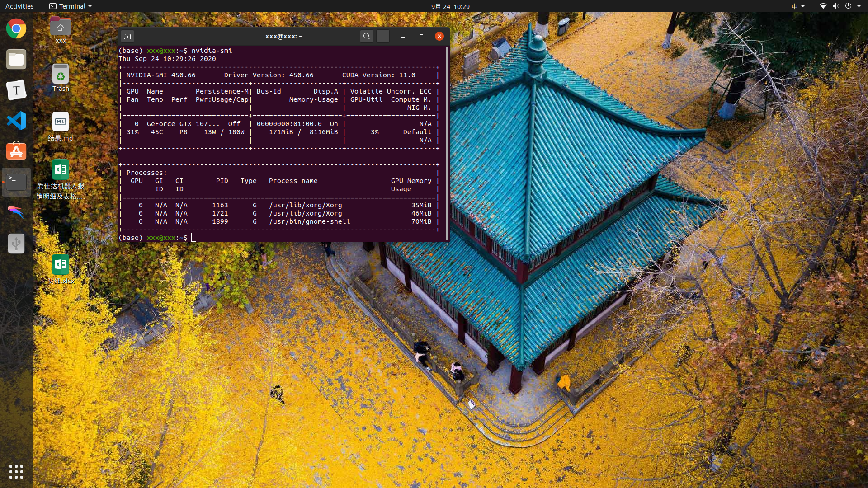Open Visual Studio Code from dock

coord(16,121)
